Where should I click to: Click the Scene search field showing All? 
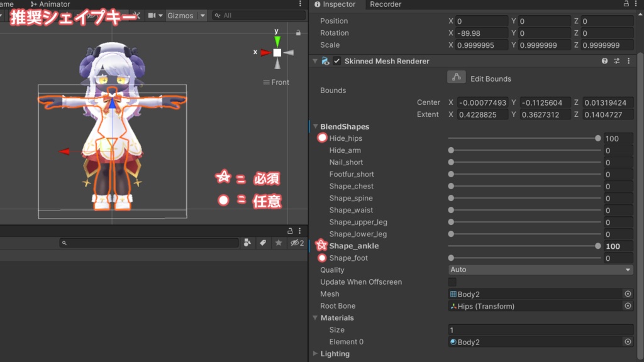pos(258,16)
